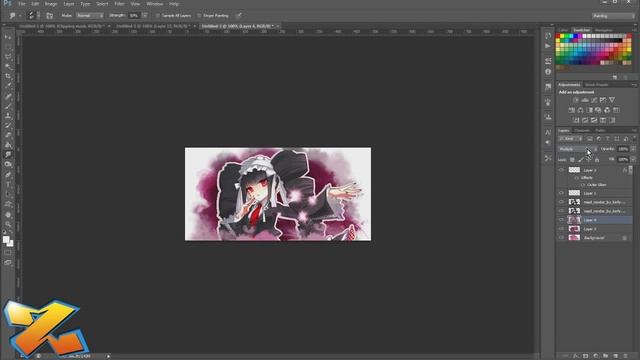The width and height of the screenshot is (640, 360).
Task: Click tablet pressure icon in options bar
Action: pyautogui.click(x=238, y=16)
